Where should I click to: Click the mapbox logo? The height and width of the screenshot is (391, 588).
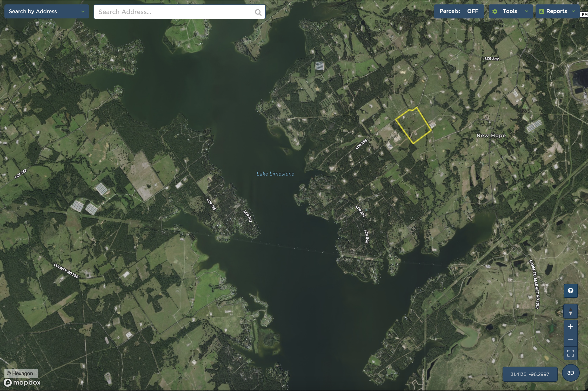22,382
